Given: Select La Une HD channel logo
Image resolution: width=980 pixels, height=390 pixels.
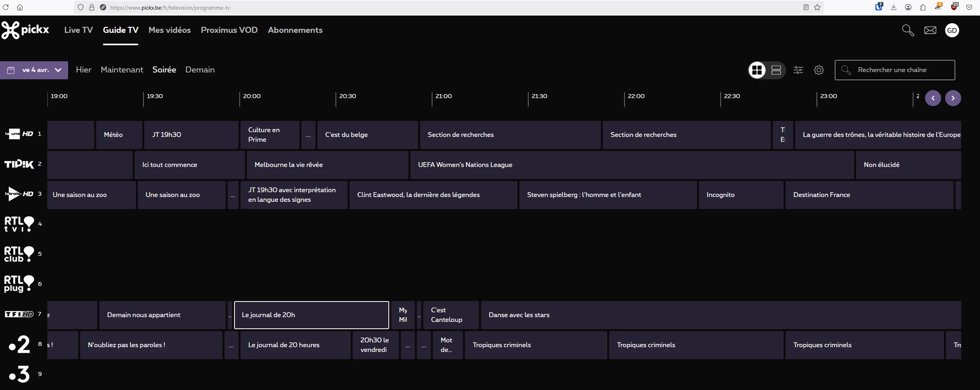Looking at the screenshot, I should (x=19, y=134).
